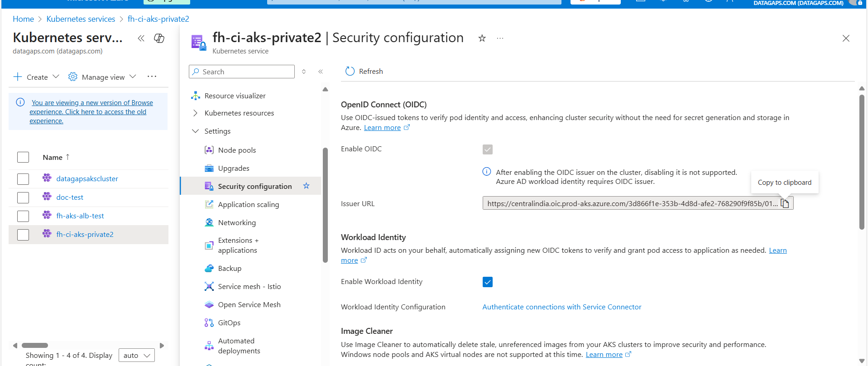Open GitOps menu item
Viewport: 868px width, 366px height.
coord(229,323)
